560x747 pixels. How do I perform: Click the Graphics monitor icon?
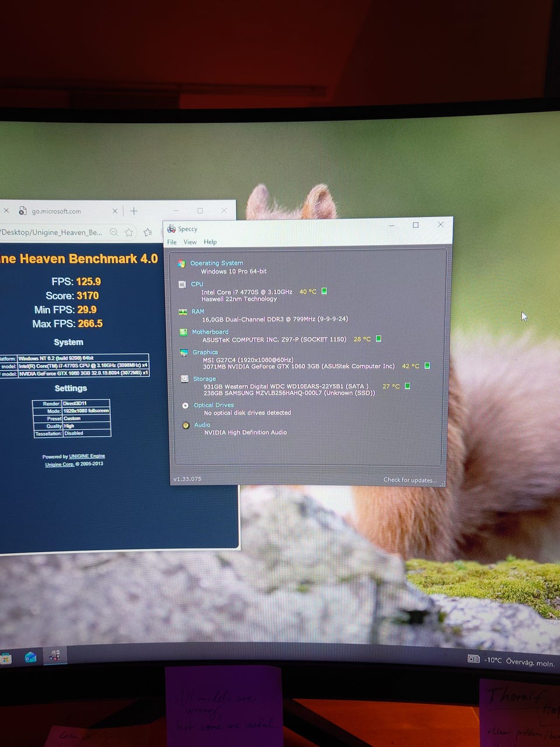[184, 352]
